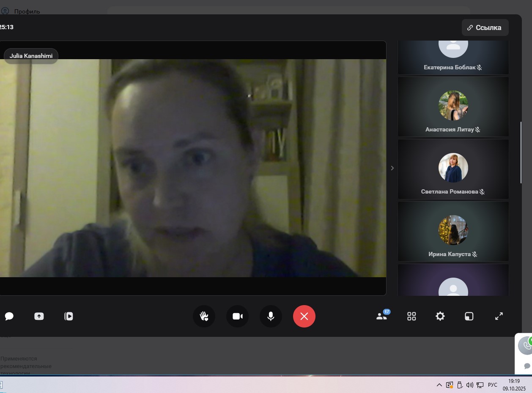
Task: End the call with red button
Action: (x=304, y=316)
